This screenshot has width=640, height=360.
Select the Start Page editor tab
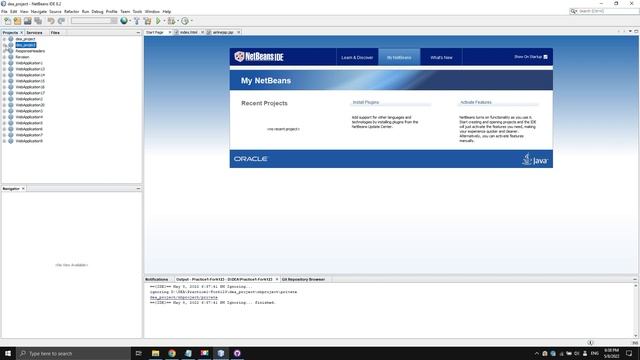click(x=155, y=32)
